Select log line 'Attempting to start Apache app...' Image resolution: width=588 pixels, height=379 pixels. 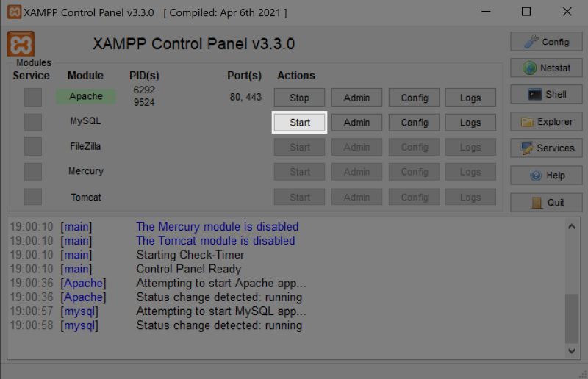221,283
